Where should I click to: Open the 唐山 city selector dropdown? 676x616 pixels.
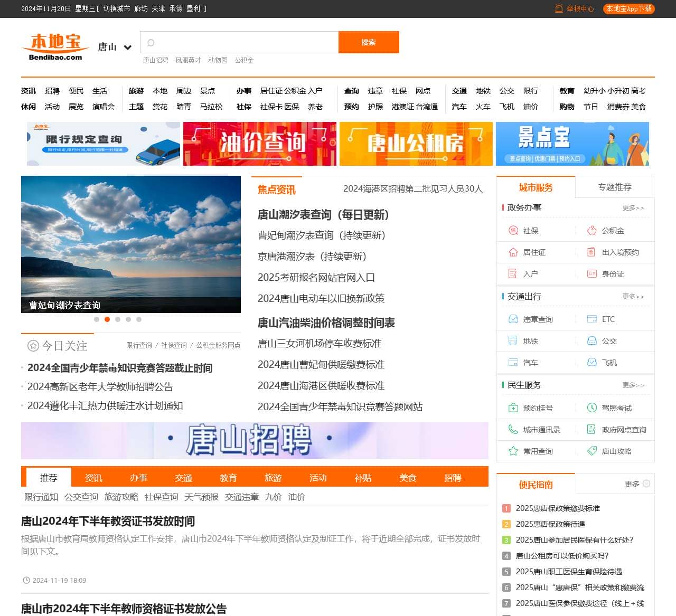point(115,47)
